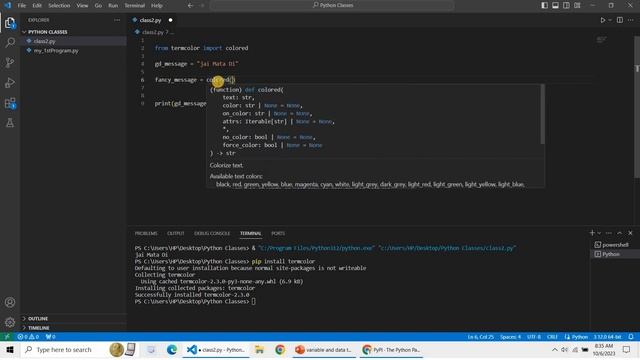
Task: Switch to the PROBLEMS panel tab
Action: (146, 233)
